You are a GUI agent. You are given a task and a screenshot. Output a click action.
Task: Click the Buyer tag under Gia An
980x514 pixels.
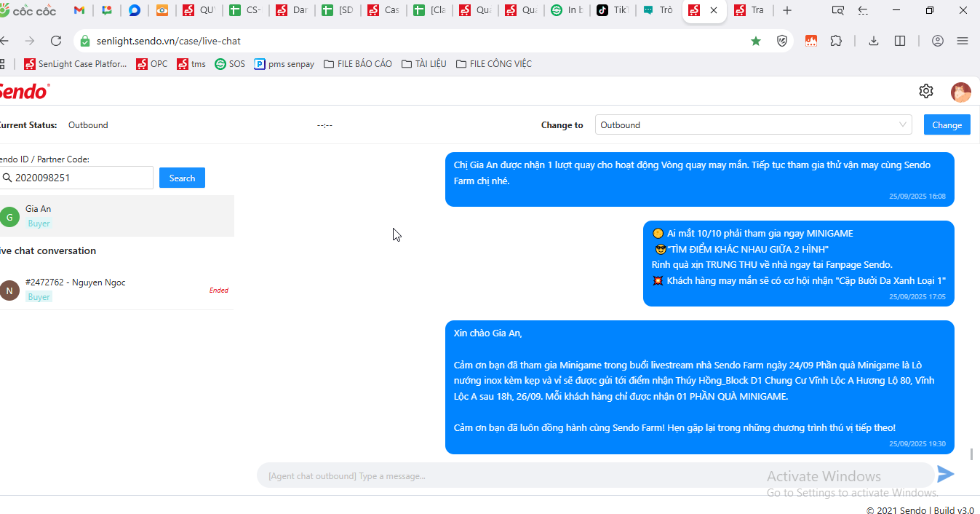pos(39,224)
